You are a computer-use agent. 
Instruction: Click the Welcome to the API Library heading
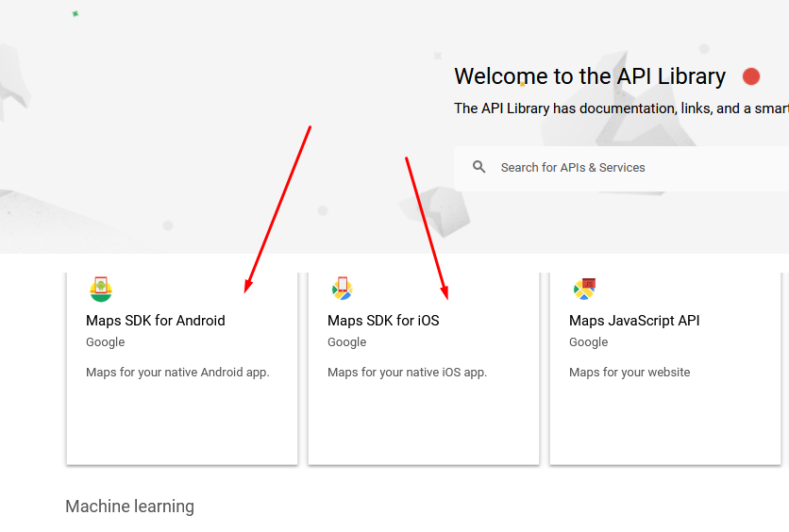(x=590, y=76)
